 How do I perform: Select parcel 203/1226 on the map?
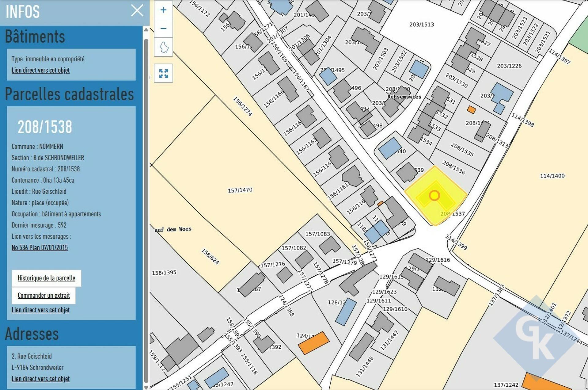(509, 66)
